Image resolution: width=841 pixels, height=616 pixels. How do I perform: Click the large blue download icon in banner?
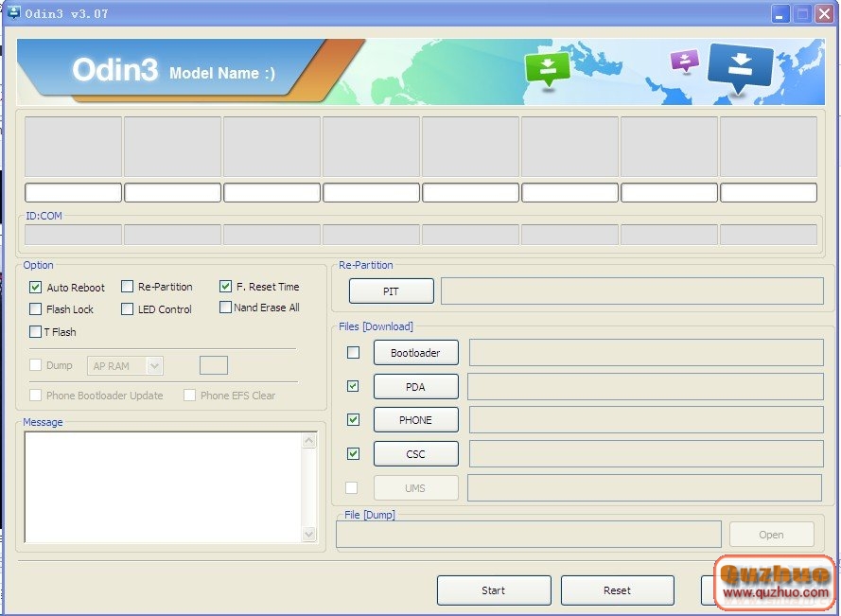tap(740, 68)
